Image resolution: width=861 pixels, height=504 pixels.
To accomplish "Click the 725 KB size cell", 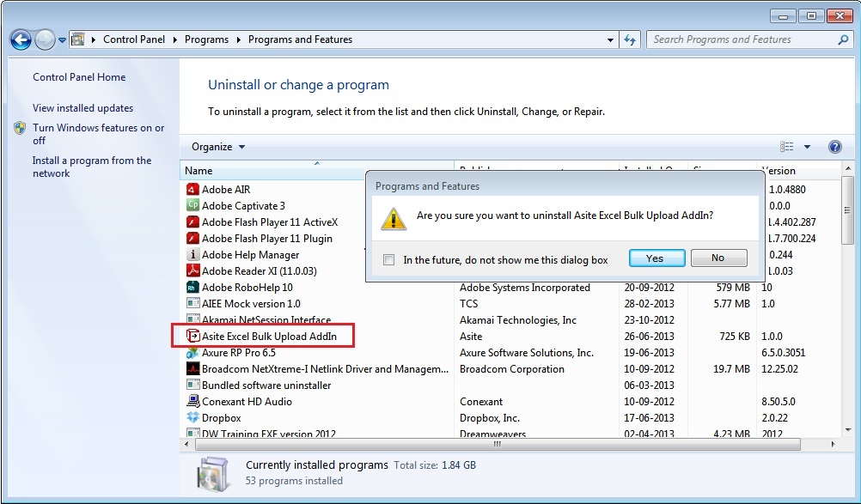I will click(x=735, y=337).
